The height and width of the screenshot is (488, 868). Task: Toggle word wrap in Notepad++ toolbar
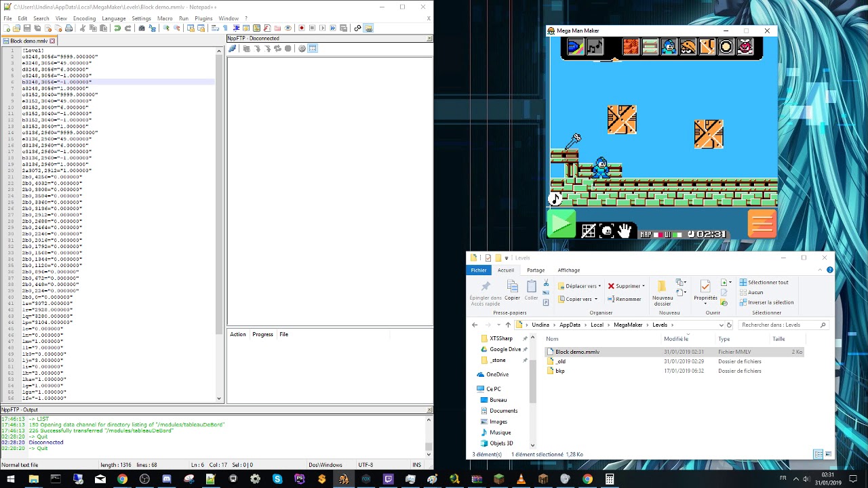(214, 28)
